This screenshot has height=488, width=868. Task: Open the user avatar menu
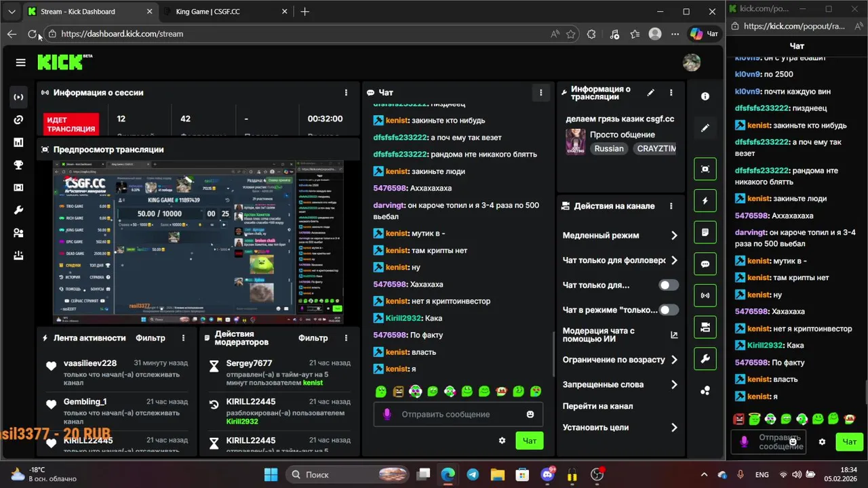pos(691,62)
